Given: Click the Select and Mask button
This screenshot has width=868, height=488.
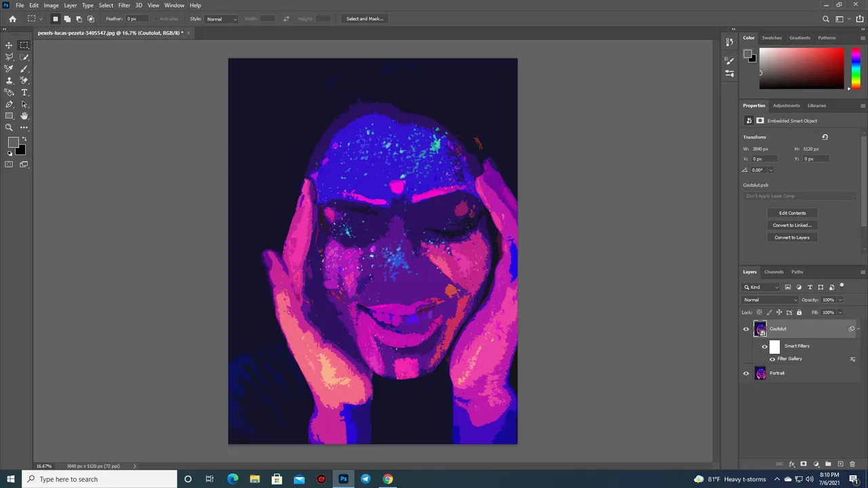Looking at the screenshot, I should [365, 19].
